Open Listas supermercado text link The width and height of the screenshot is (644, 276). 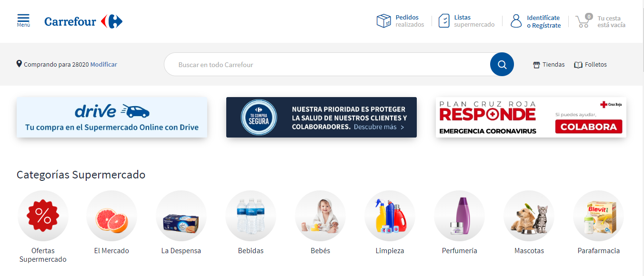pos(474,21)
